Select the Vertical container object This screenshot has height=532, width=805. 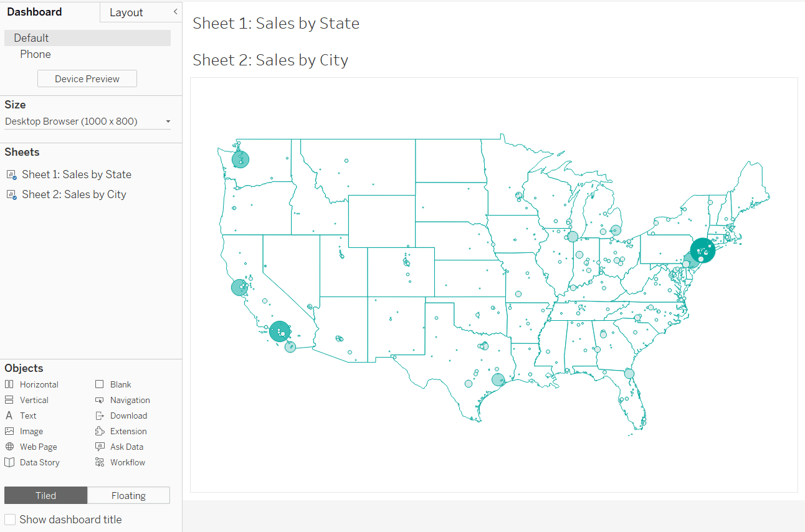tap(27, 400)
